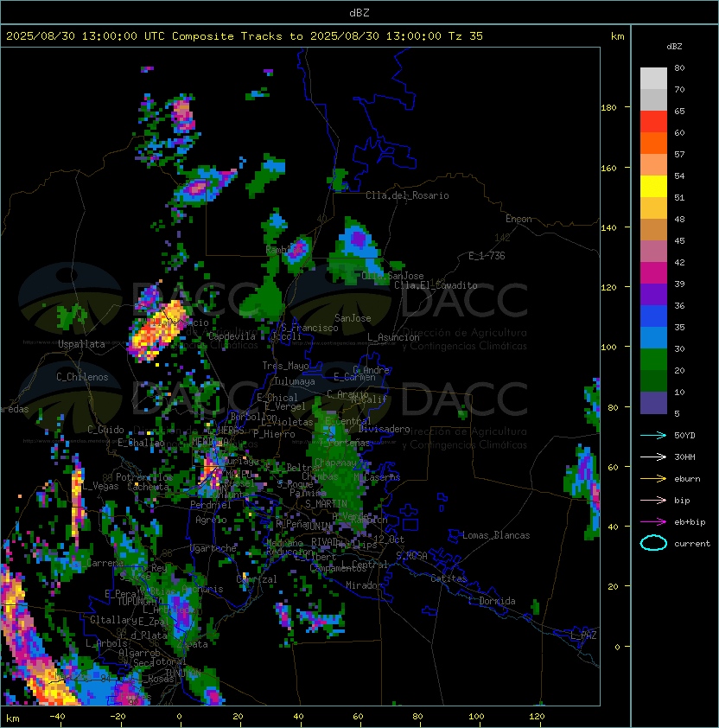Click the white 30HM arrow legend icon
This screenshot has width=719, height=728.
point(653,457)
